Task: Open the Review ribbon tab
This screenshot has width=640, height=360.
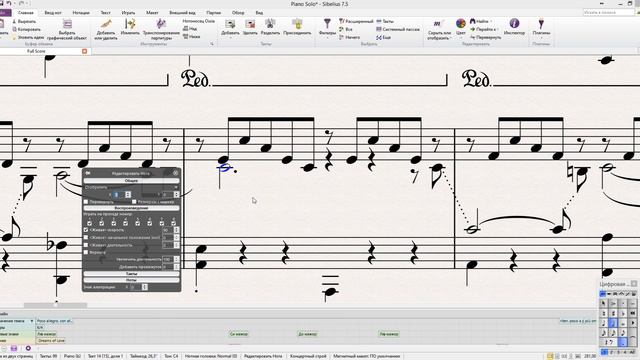Action: [x=238, y=13]
